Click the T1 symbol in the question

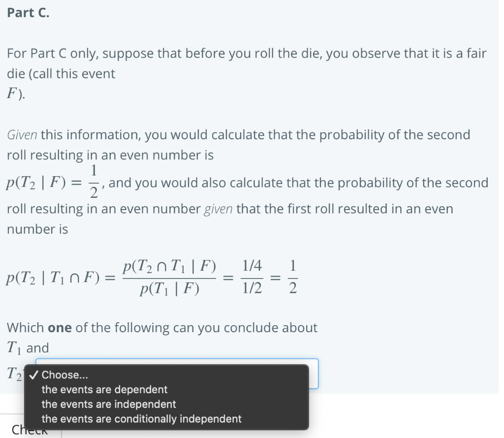(13, 347)
